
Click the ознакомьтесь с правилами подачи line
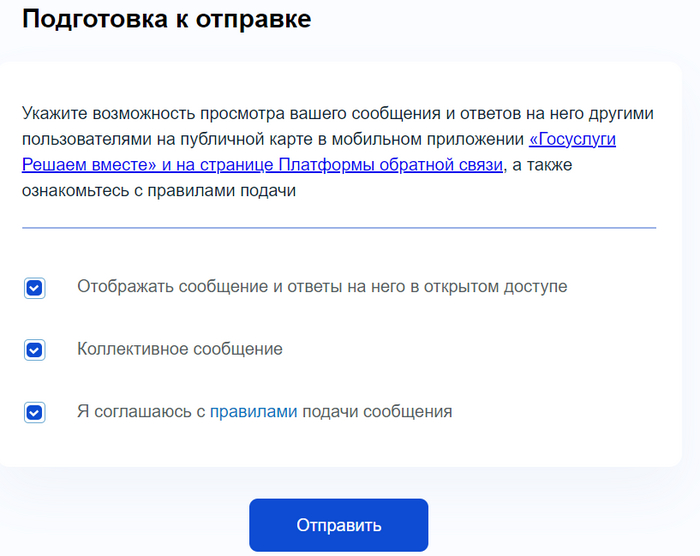(160, 191)
